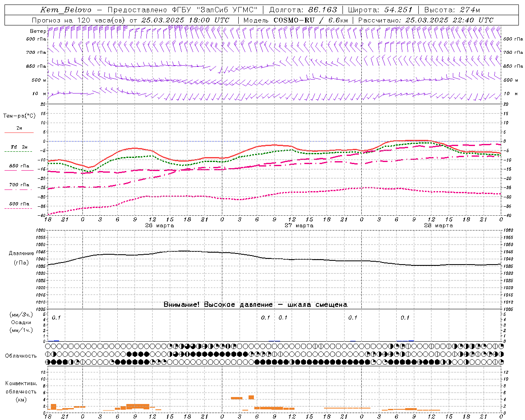Click the (мм/3ч.) precipitation unit label

[21, 315]
